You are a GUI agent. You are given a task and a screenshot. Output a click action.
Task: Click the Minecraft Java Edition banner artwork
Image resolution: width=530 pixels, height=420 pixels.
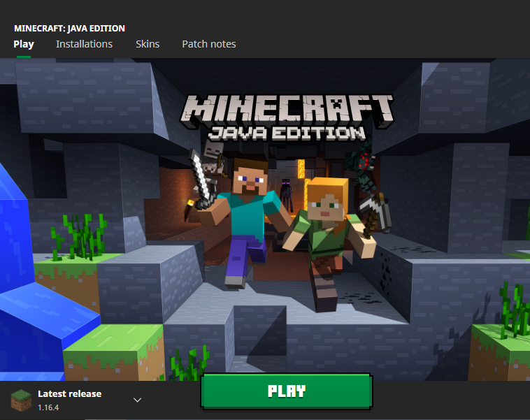tap(265, 219)
